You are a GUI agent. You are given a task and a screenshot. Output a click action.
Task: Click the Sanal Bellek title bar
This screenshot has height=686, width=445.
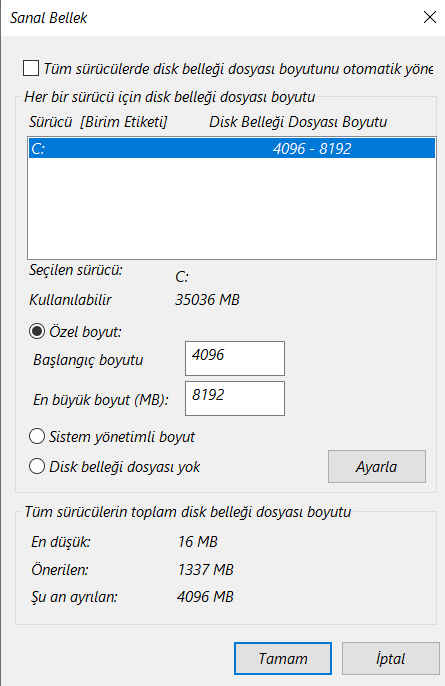coord(210,18)
